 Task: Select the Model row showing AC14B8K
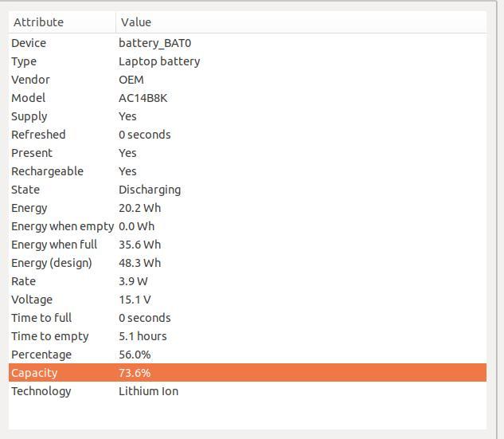248,98
